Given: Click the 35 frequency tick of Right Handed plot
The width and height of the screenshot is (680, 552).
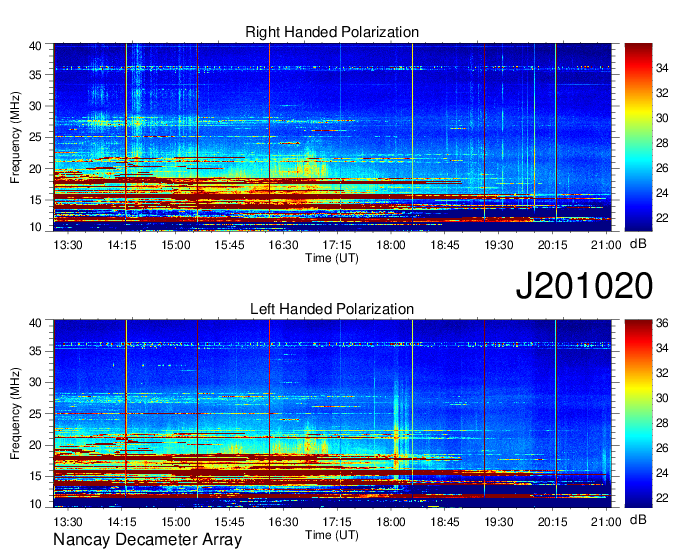Looking at the screenshot, I should click(35, 75).
